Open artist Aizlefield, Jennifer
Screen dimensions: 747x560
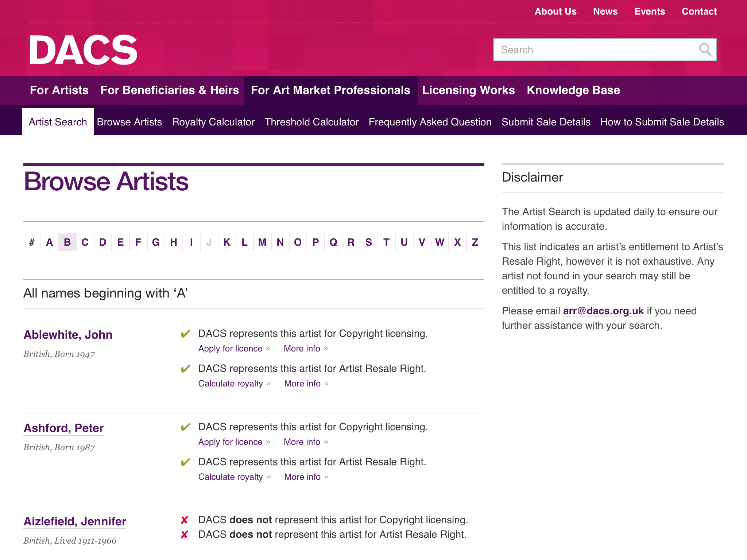(75, 521)
